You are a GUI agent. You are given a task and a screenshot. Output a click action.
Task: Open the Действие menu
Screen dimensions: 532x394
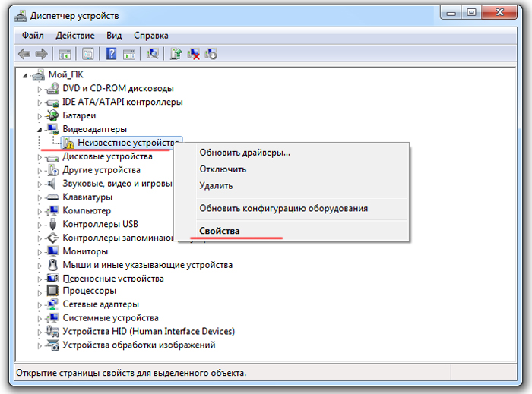click(x=74, y=36)
